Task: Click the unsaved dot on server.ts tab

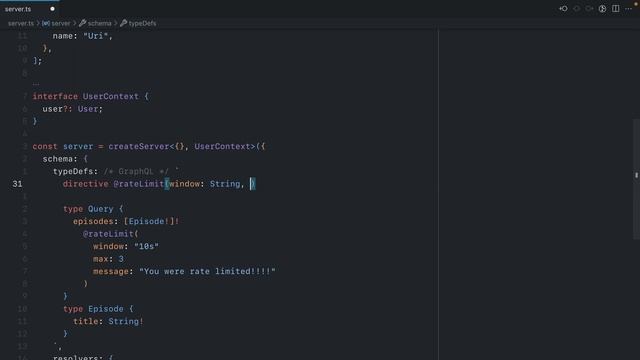Action: pos(52,9)
